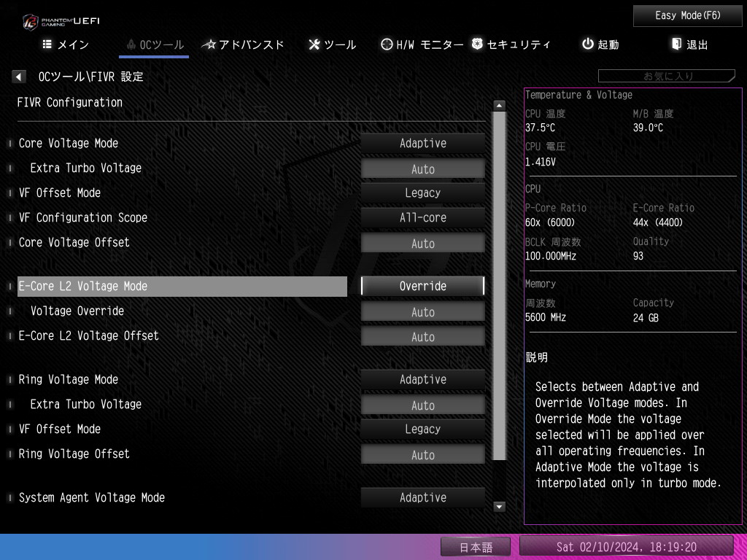Click the 日本語 language button
Viewport: 747px width, 560px height.
coord(476,547)
